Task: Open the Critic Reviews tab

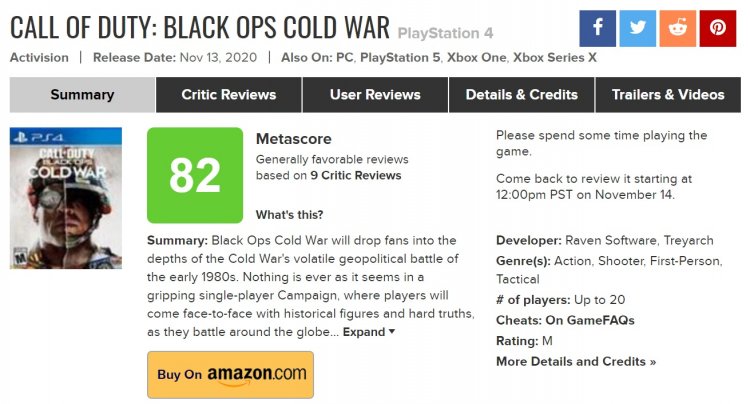Action: (229, 95)
